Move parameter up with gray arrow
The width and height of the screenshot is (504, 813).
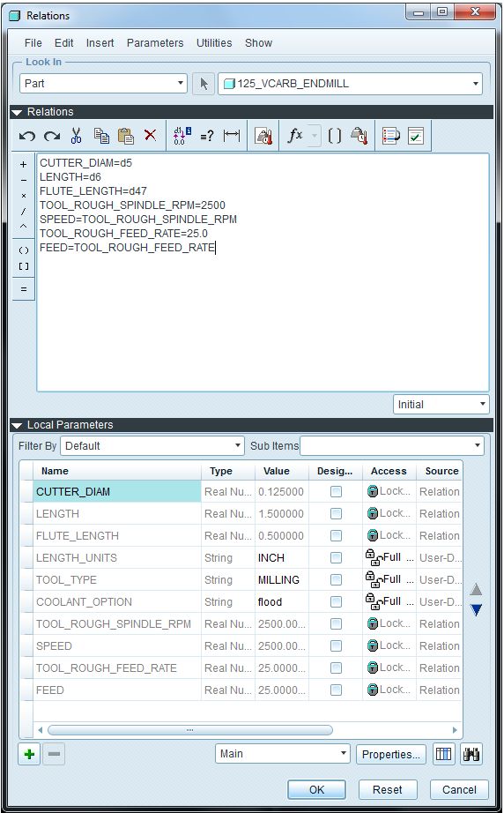tap(477, 589)
